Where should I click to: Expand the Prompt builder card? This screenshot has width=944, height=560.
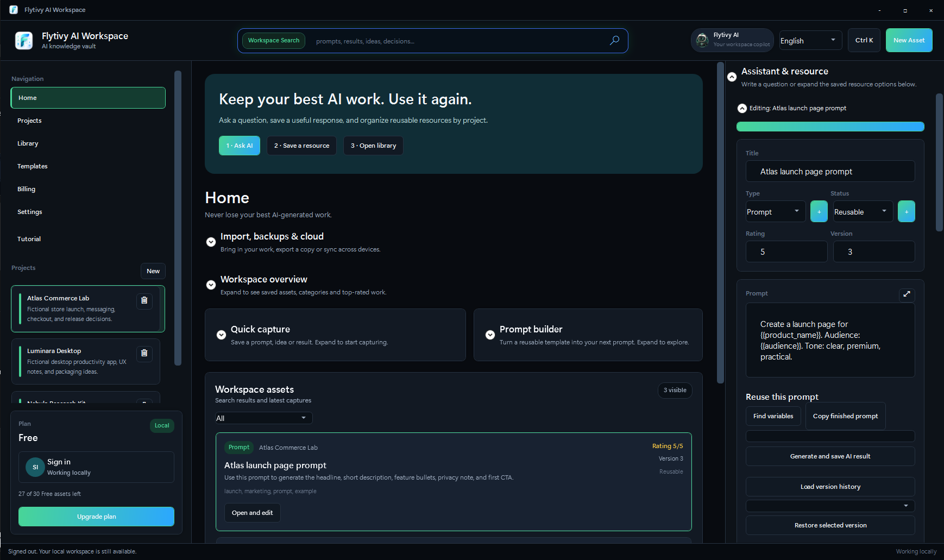tap(490, 335)
